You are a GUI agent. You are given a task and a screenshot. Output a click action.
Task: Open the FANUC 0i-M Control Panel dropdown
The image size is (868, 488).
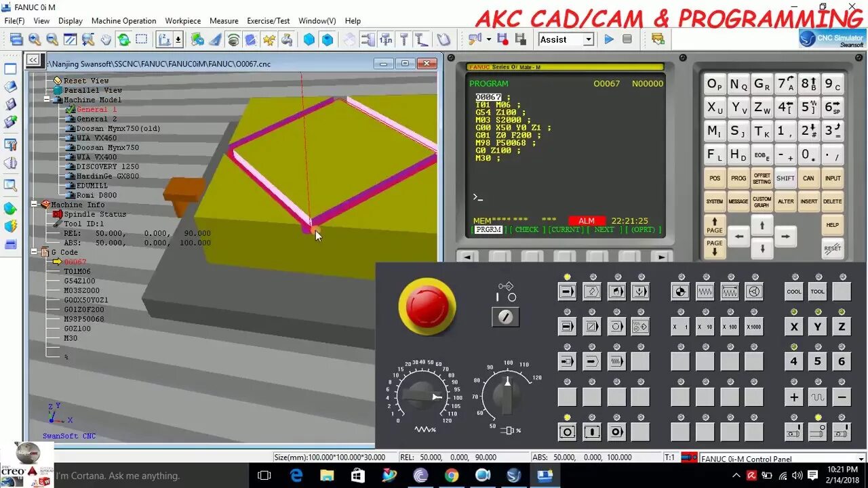coord(861,459)
